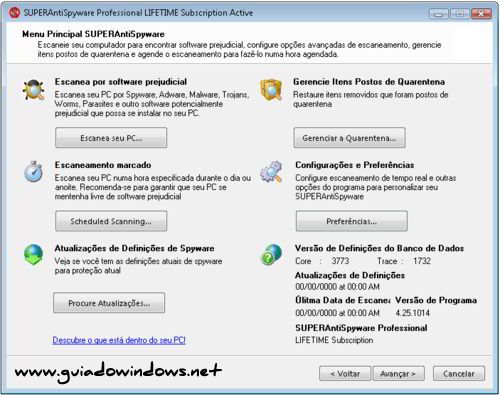
Task: Select heading Configurações e Preferências
Action: (355, 165)
